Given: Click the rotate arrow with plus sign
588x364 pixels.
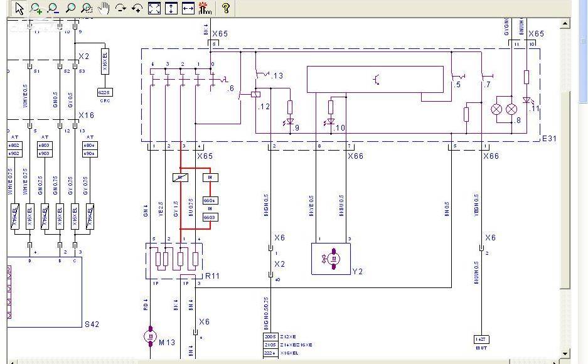Looking at the screenshot, I should [x=137, y=8].
